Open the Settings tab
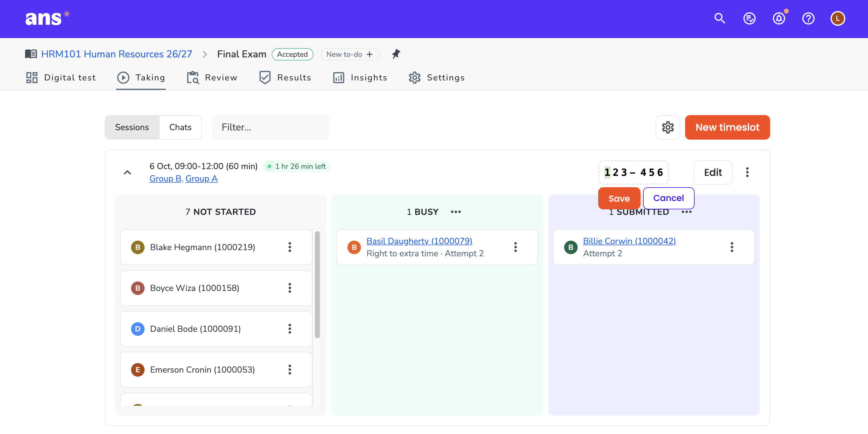 (437, 77)
